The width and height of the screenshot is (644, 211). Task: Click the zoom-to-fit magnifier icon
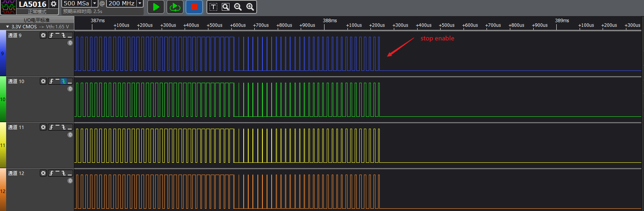click(226, 7)
